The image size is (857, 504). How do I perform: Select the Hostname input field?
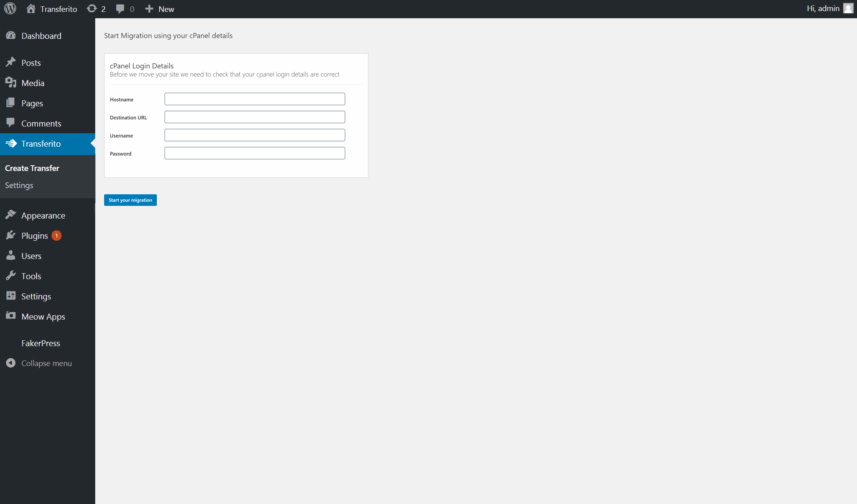[255, 99]
